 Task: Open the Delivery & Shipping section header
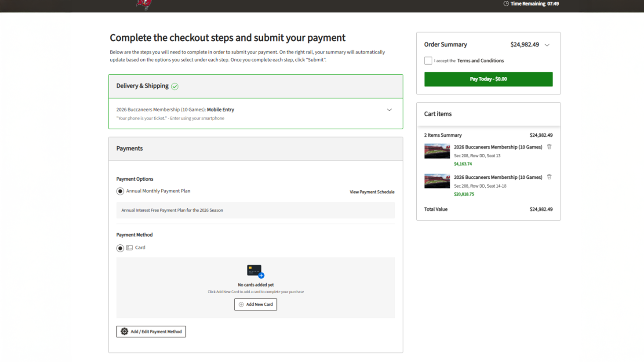click(x=143, y=86)
